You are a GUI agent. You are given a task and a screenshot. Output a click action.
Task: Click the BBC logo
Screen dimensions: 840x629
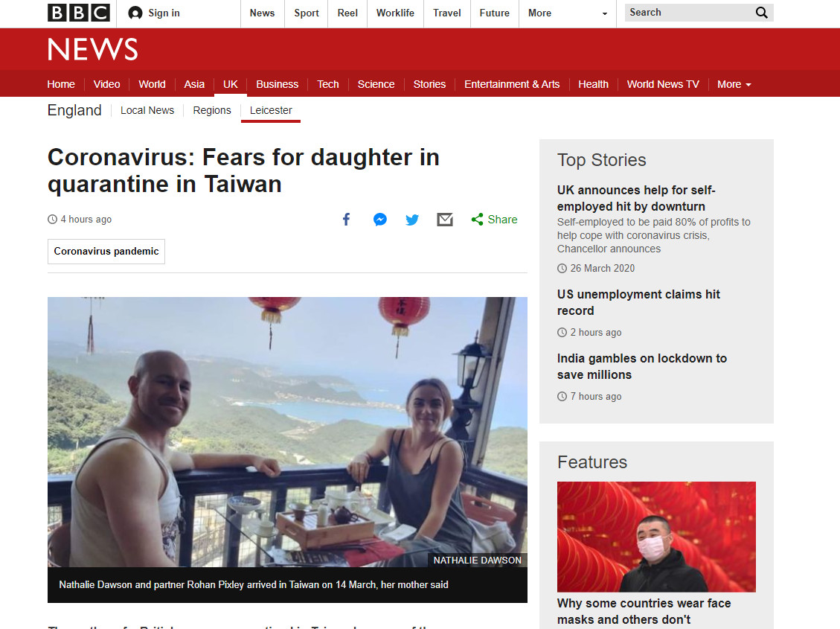click(x=79, y=13)
